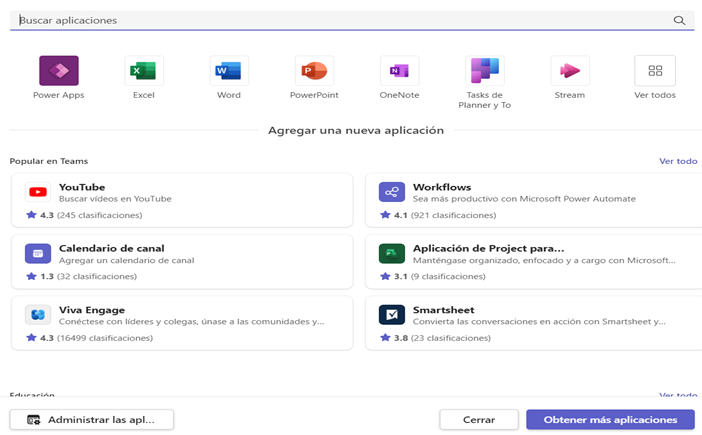Open the Workflows card title

pos(442,187)
